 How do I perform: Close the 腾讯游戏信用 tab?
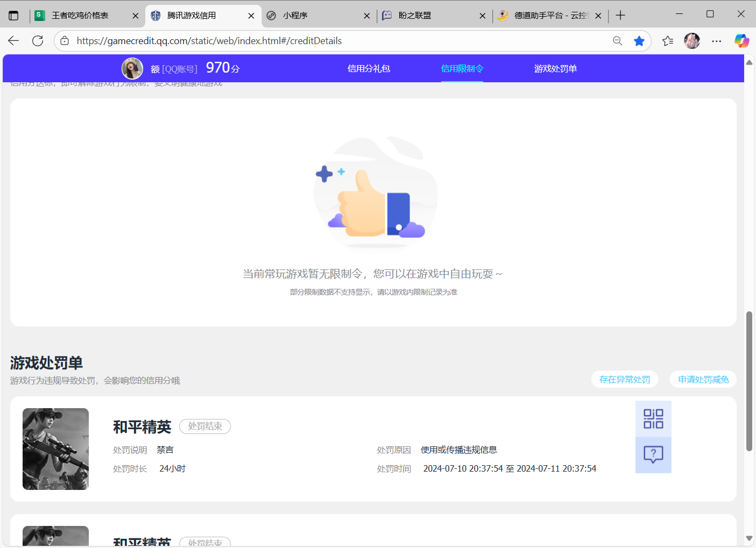pos(251,16)
